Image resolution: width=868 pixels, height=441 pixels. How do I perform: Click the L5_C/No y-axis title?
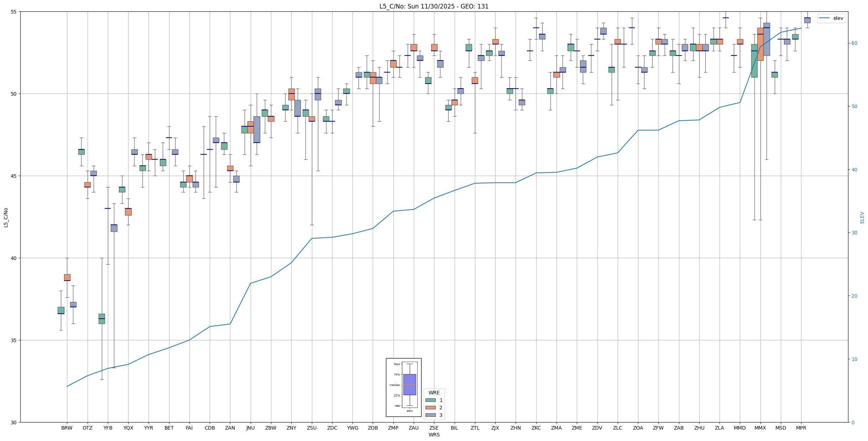point(5,217)
